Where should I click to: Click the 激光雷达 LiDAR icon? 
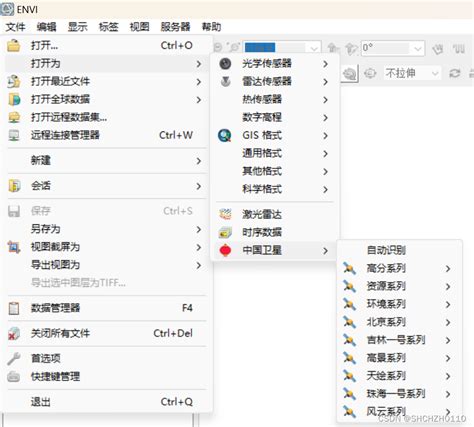tap(225, 214)
